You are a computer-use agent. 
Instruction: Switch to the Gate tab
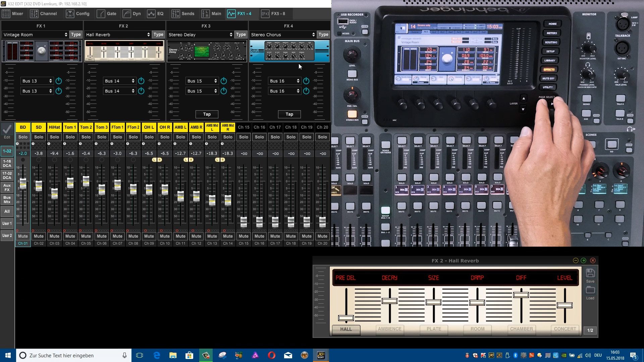[107, 14]
